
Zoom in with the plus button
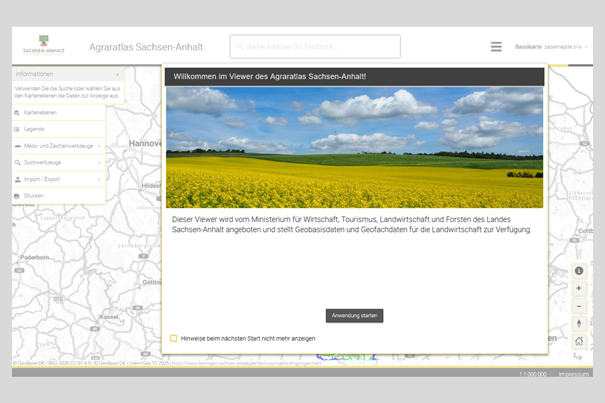click(579, 289)
